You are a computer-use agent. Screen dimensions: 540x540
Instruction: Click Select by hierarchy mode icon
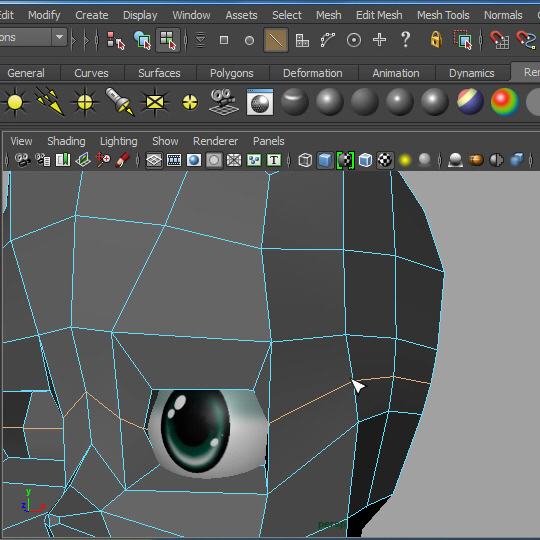(115, 40)
